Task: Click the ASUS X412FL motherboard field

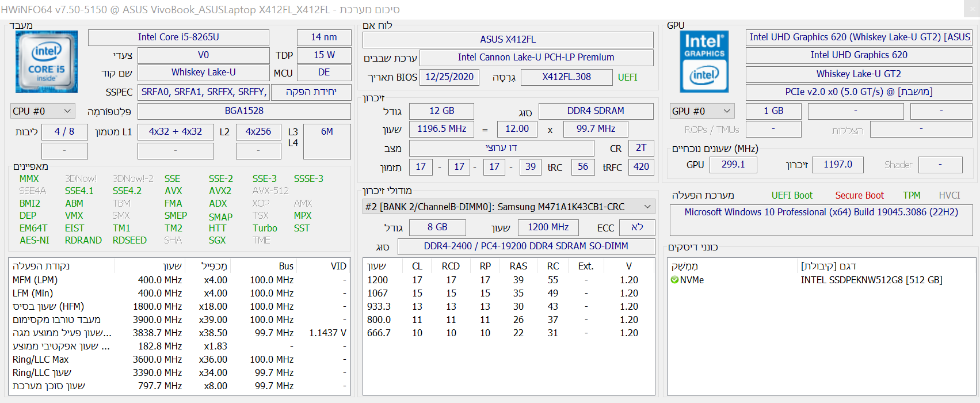Action: point(508,40)
